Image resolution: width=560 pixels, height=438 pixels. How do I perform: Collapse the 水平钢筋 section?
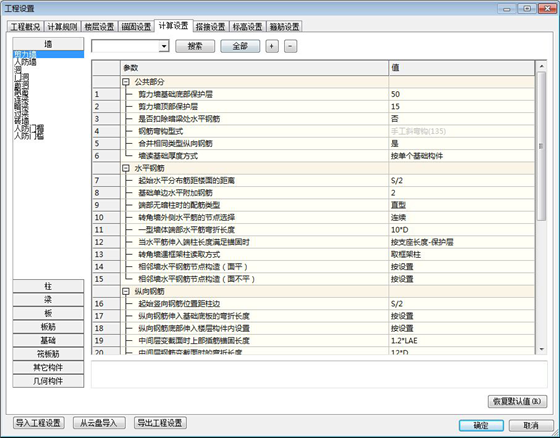point(126,168)
